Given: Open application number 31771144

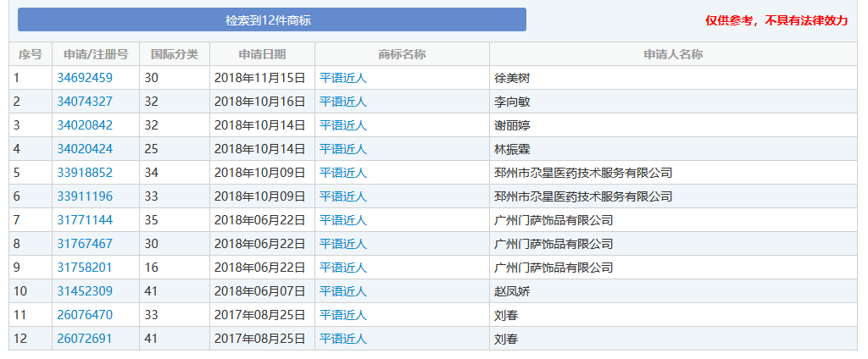Looking at the screenshot, I should click(85, 220).
